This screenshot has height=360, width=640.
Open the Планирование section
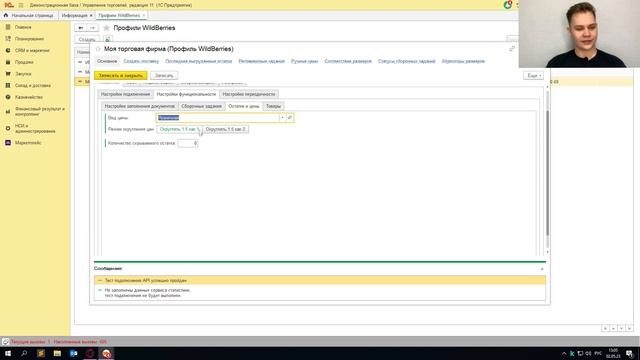click(29, 39)
